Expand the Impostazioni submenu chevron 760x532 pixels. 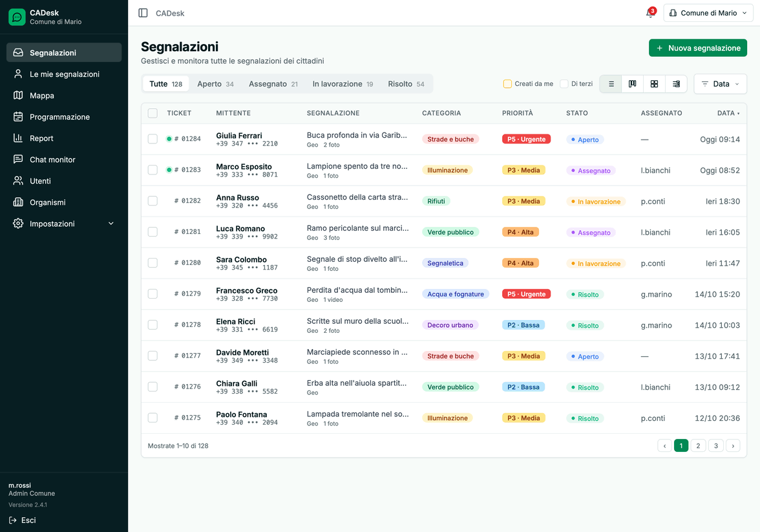click(x=111, y=224)
